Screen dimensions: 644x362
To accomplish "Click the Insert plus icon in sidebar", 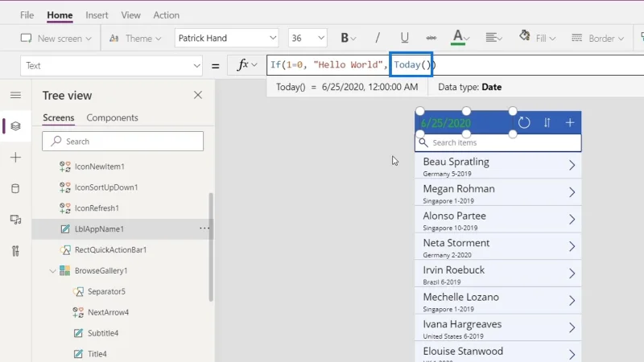I will 15,157.
